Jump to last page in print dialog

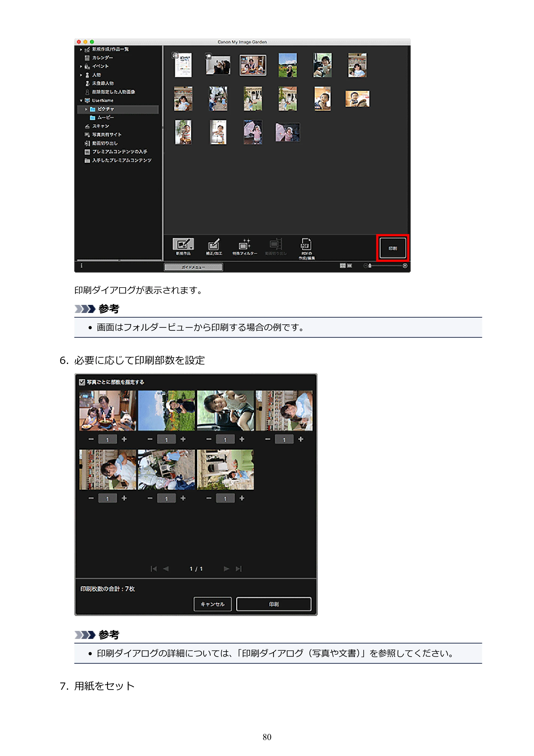[x=239, y=569]
